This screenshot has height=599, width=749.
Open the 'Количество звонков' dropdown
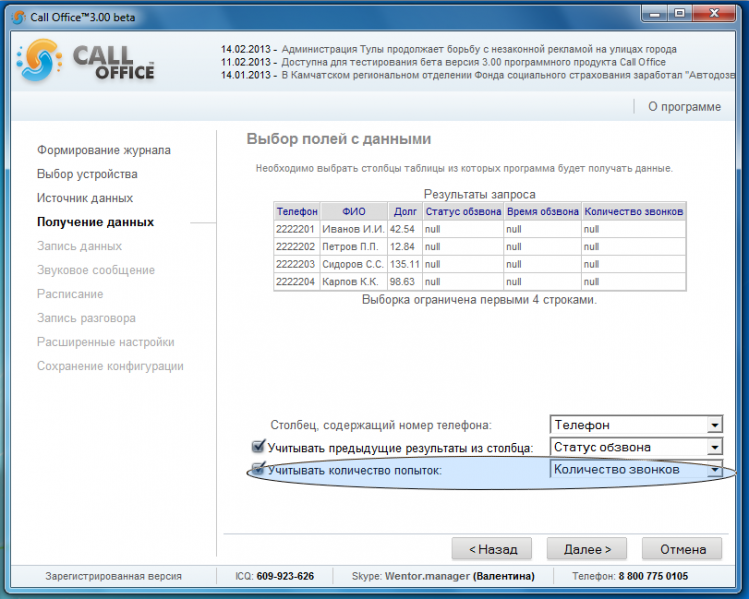[x=636, y=470]
